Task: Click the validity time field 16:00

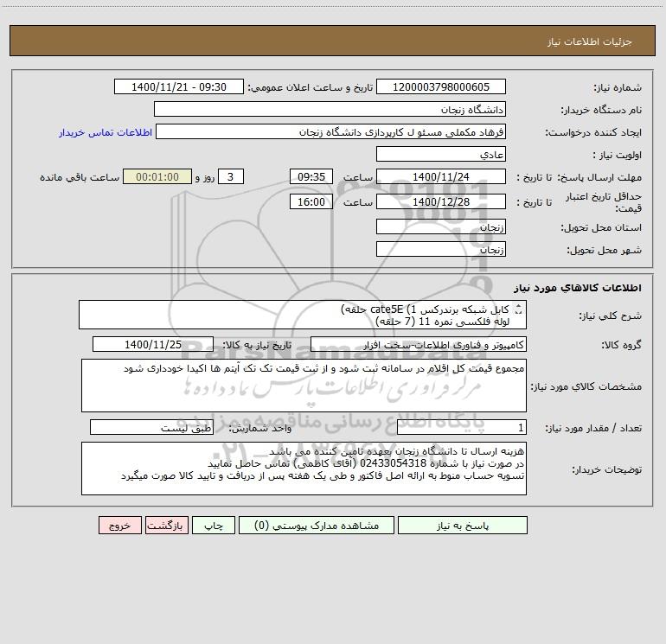Action: tap(311, 201)
